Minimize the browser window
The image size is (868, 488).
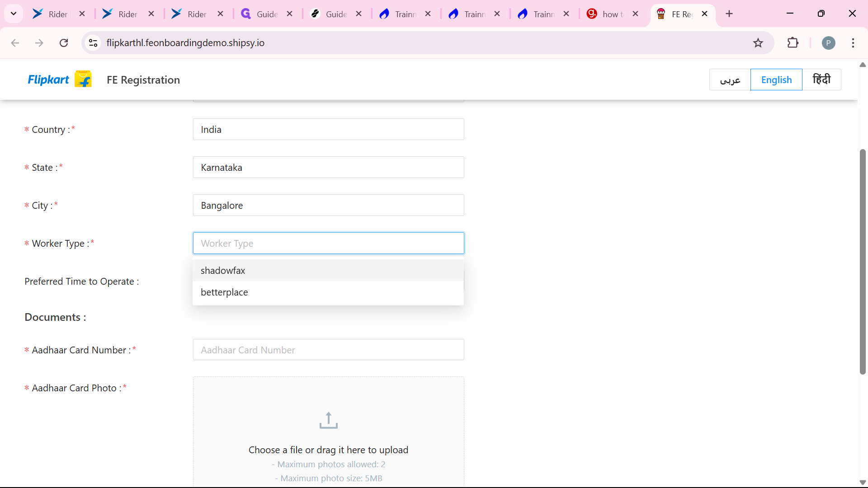[790, 14]
